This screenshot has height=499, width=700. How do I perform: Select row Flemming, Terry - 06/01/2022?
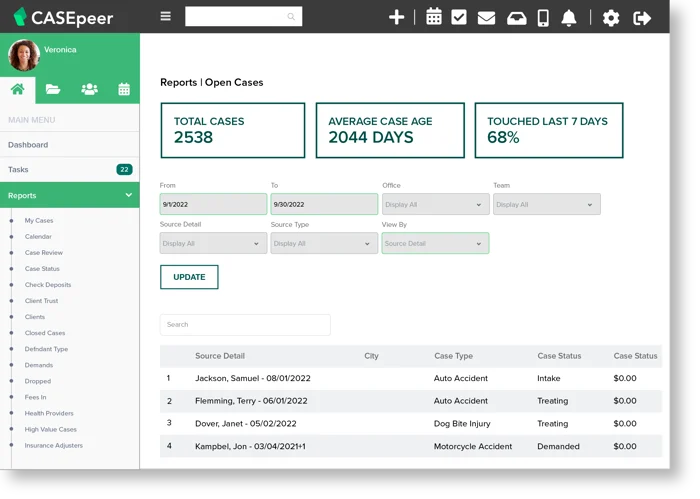tap(411, 401)
